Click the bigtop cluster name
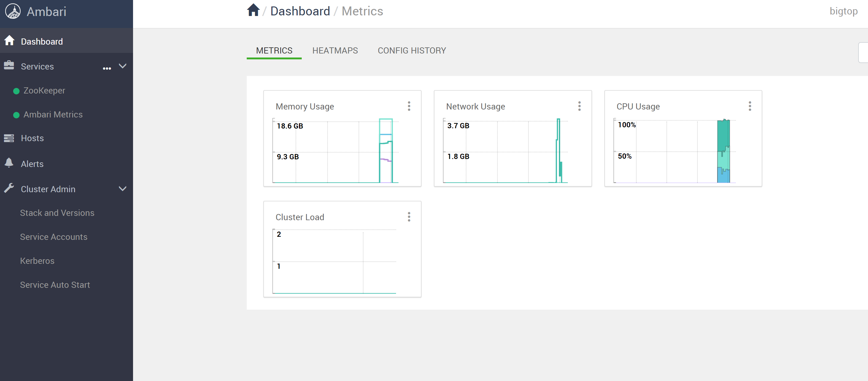 click(x=843, y=11)
